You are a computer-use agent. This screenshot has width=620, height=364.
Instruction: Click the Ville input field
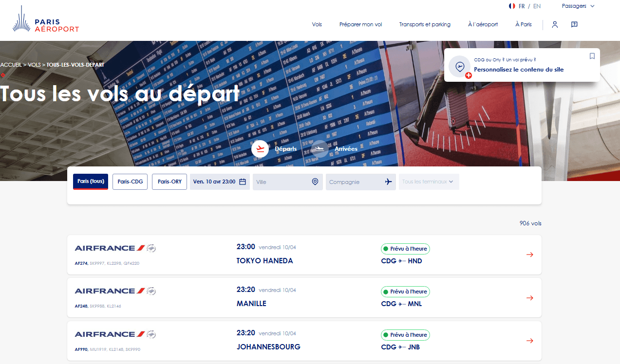[x=288, y=182]
